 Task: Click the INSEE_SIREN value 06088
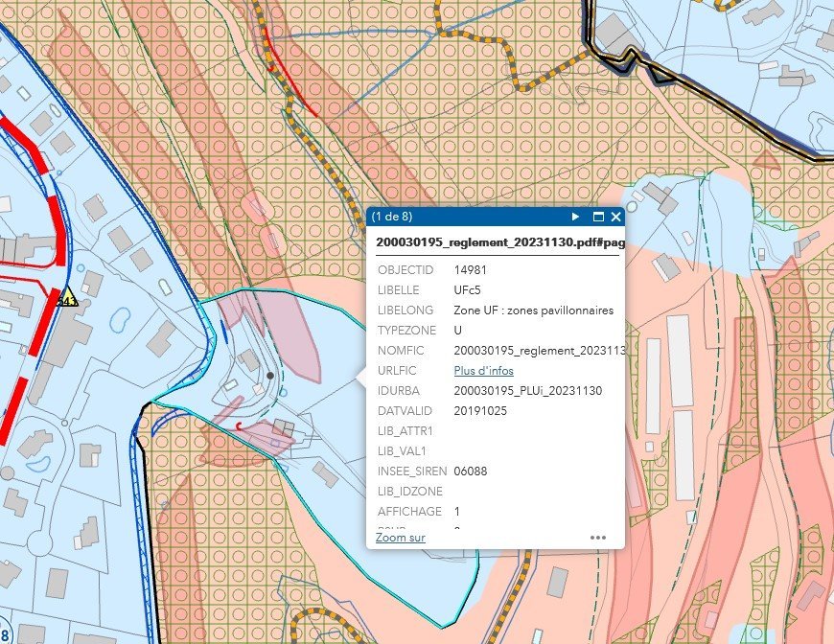471,471
